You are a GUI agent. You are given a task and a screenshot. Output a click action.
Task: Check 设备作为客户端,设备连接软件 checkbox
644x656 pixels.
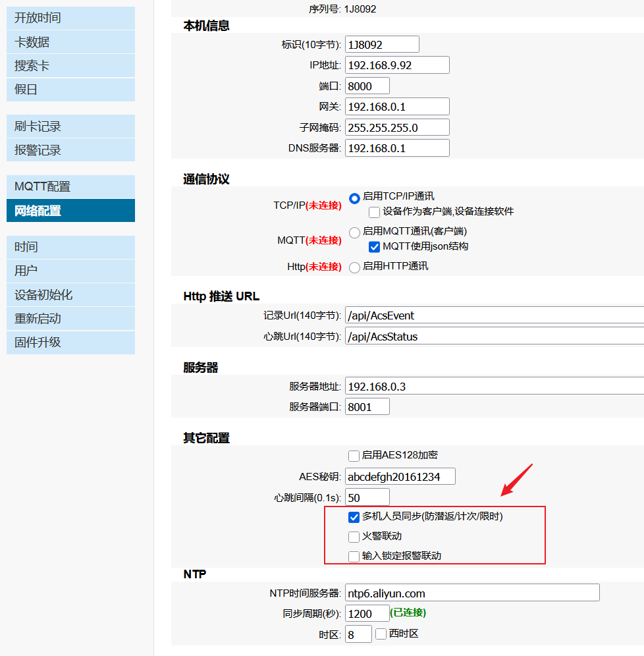click(374, 212)
